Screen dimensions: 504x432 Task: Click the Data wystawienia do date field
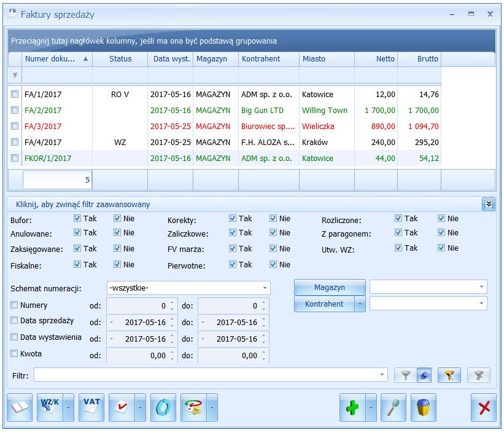[x=234, y=339]
